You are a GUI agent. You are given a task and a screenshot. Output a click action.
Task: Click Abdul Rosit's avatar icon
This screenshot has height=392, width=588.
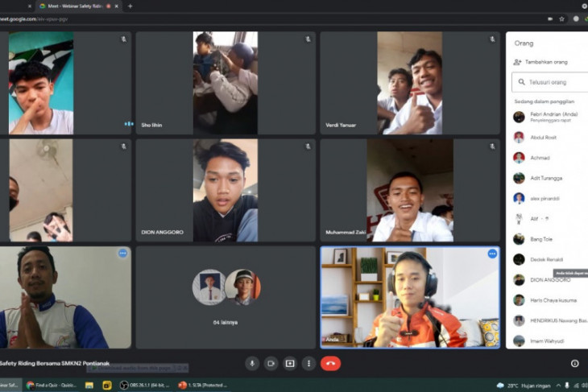519,138
